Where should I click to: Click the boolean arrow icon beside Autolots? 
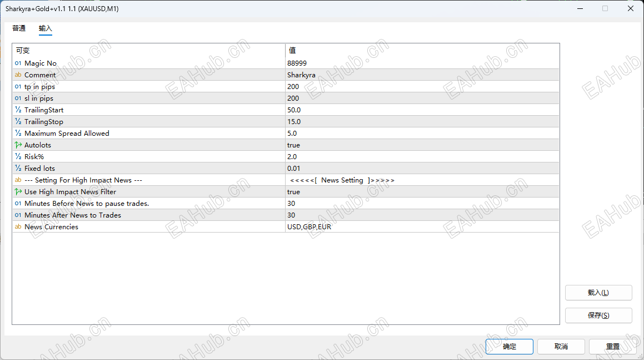click(18, 145)
